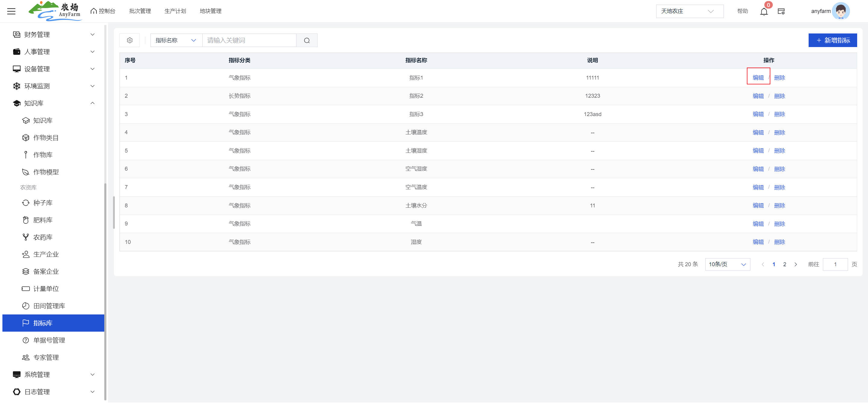
Task: Open 单据号管理 sidebar entry
Action: pos(49,340)
